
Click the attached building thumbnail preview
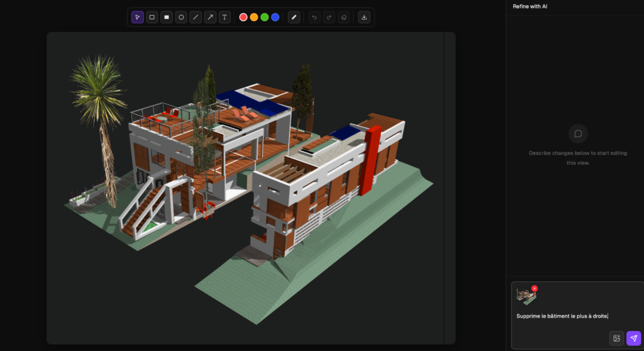point(526,297)
